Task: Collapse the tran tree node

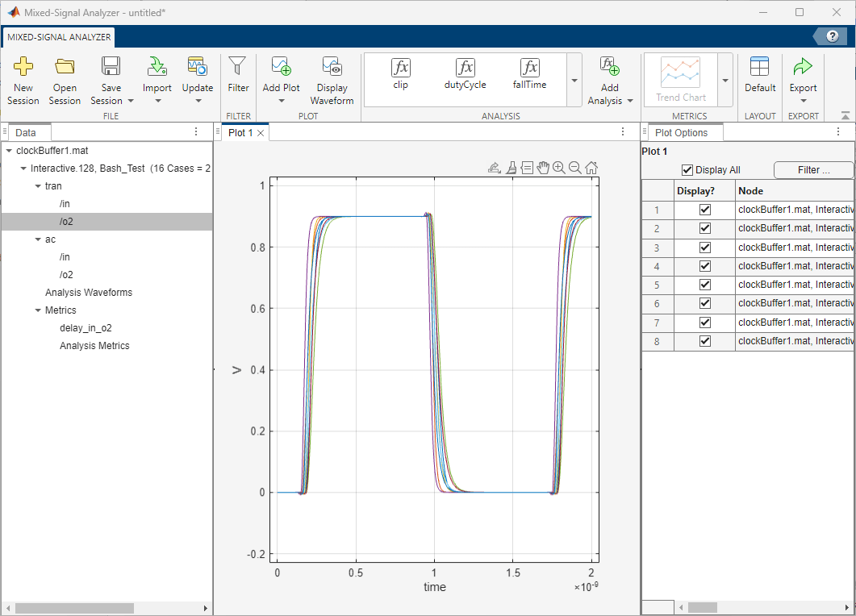Action: pos(38,185)
